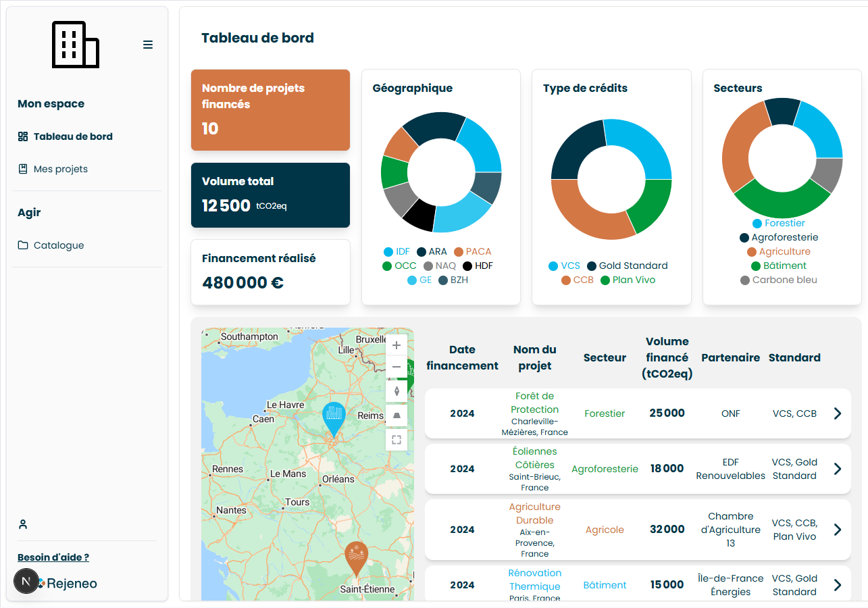Click the Besoin d'aide ? link

click(53, 557)
